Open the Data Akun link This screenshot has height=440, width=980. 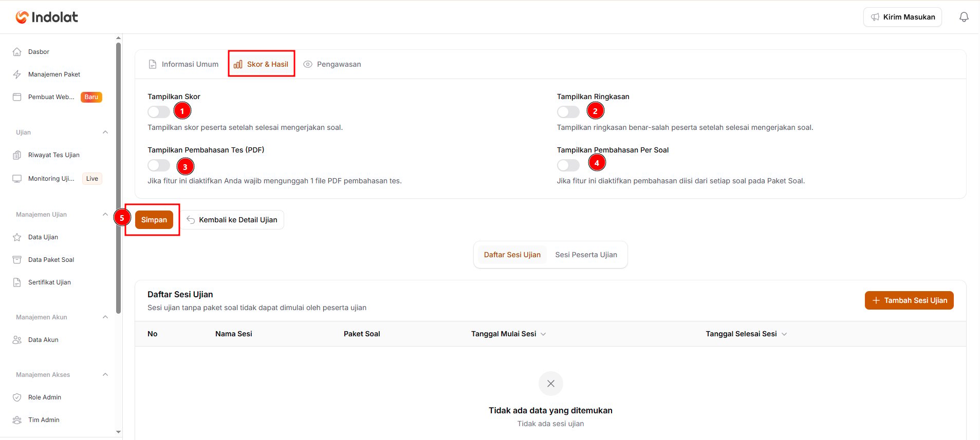click(x=43, y=340)
